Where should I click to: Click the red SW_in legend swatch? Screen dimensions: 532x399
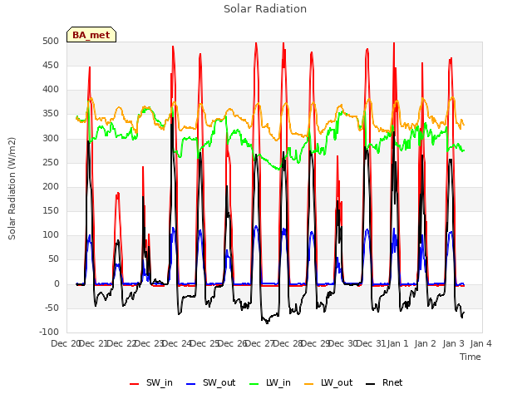(x=135, y=384)
